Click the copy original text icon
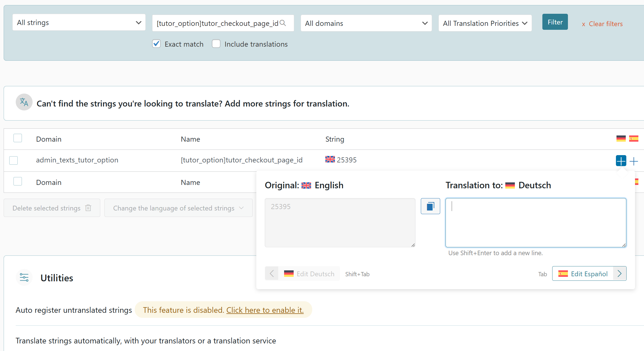Image resolution: width=644 pixels, height=351 pixels. (430, 206)
